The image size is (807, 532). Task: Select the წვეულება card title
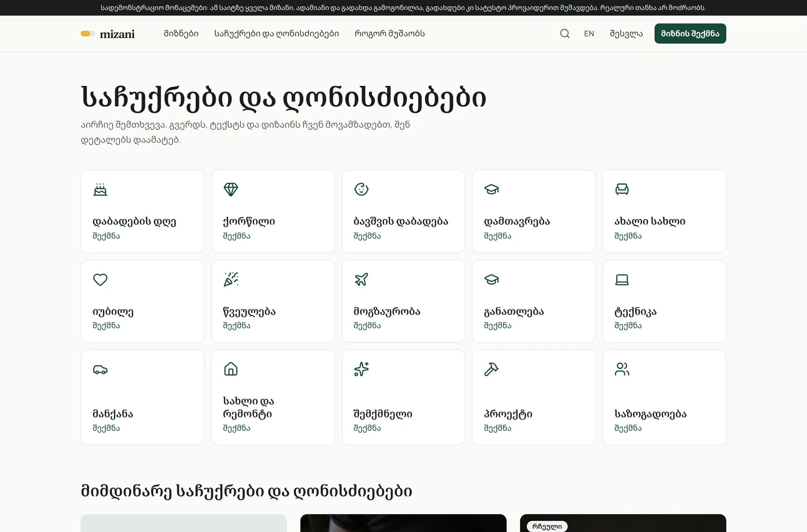(249, 311)
